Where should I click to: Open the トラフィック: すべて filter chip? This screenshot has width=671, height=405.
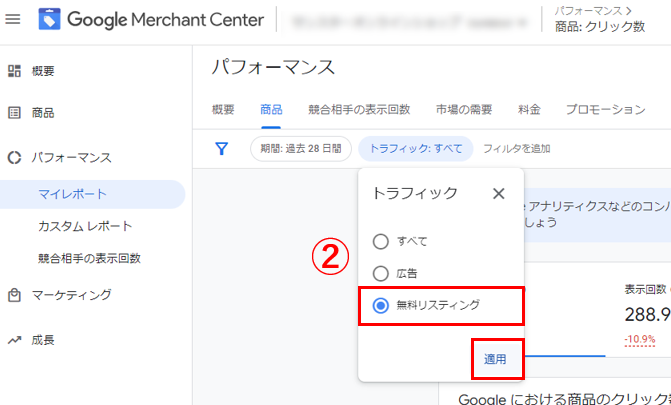click(416, 149)
